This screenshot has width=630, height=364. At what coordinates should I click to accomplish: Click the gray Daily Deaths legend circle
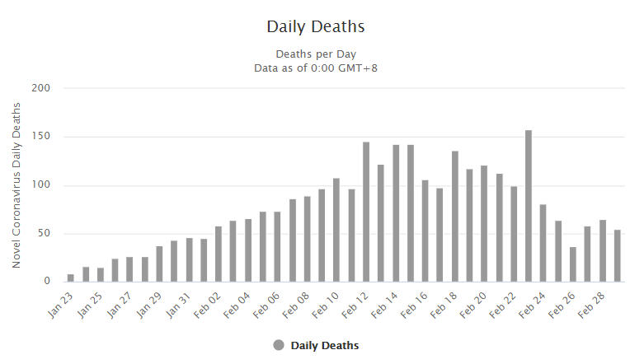coord(278,345)
